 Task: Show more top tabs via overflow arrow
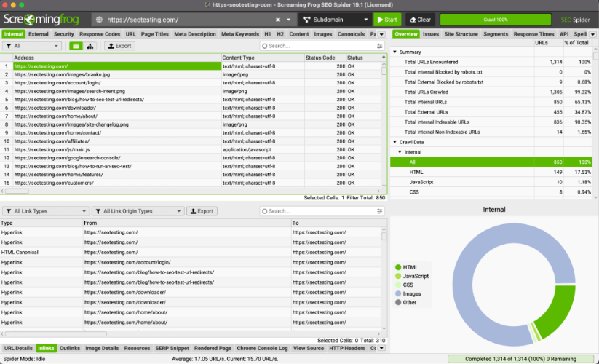[x=381, y=34]
